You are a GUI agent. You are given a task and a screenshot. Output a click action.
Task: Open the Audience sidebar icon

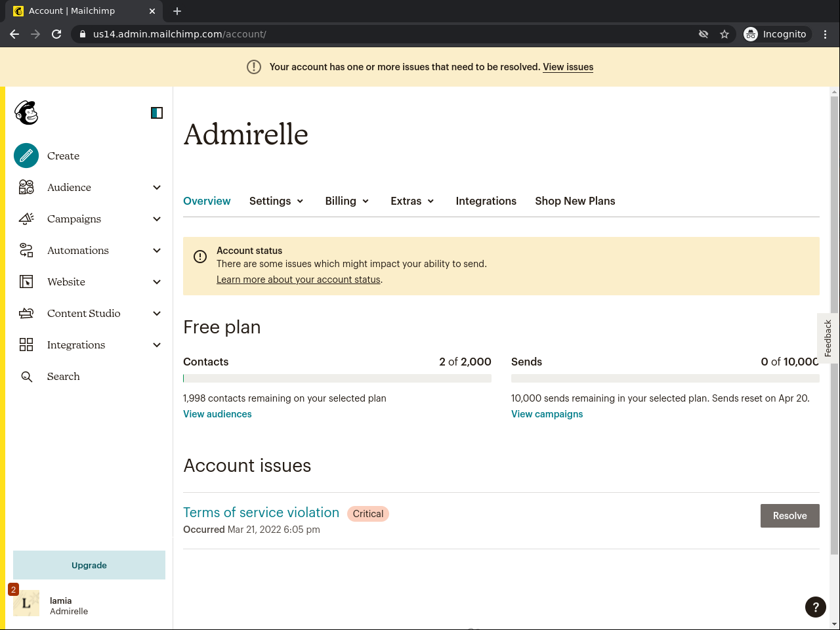(26, 188)
